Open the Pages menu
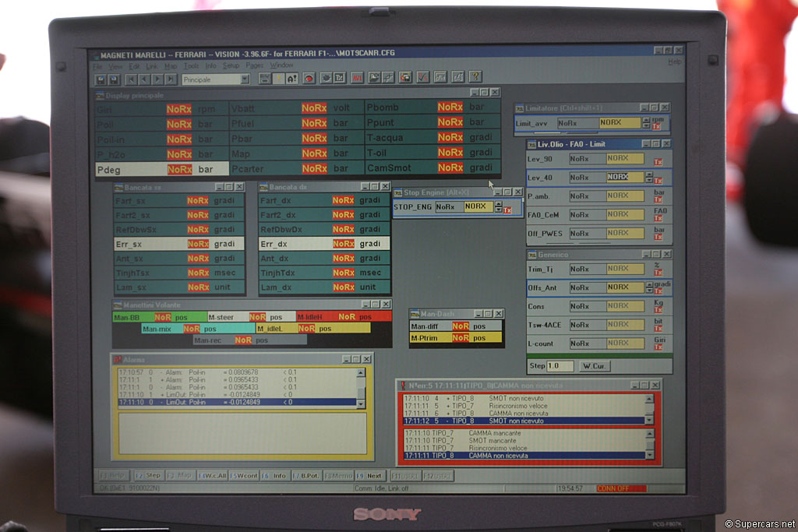The height and width of the screenshot is (532, 798). click(x=255, y=65)
